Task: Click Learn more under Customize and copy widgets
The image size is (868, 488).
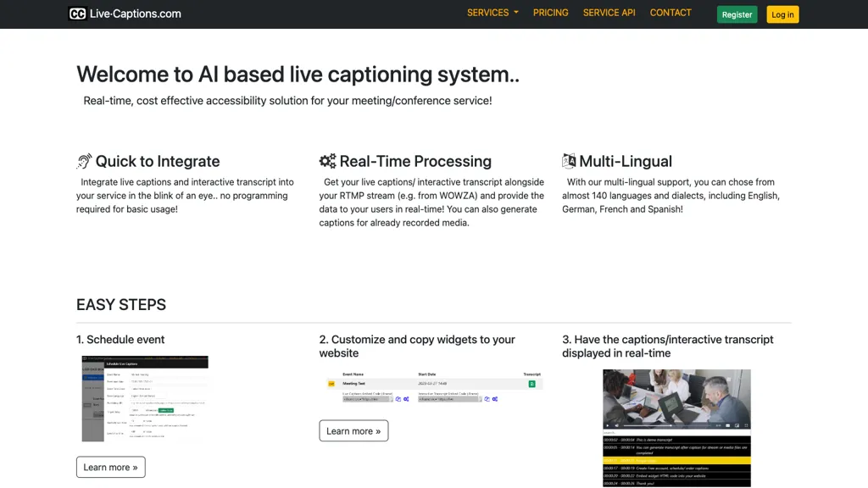Action: pos(353,430)
